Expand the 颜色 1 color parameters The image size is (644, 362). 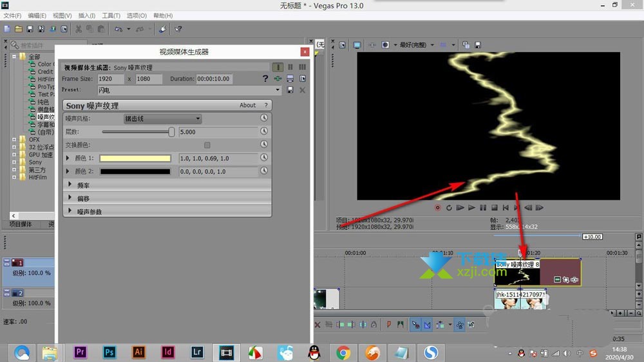click(68, 158)
